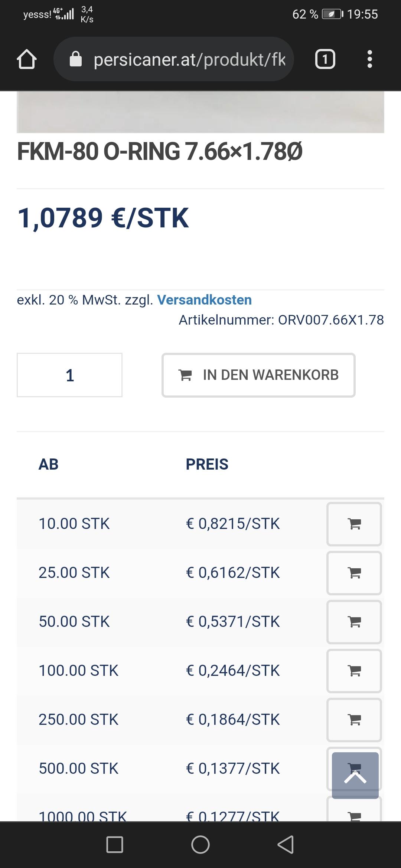Tap the persicaner.at URL address bar

(x=174, y=59)
